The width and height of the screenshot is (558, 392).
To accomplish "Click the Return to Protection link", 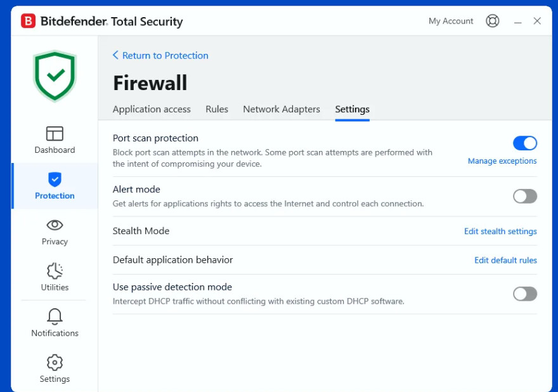I will tap(165, 56).
